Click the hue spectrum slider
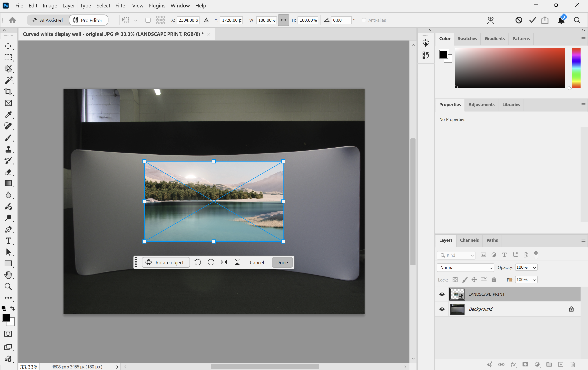 click(576, 68)
